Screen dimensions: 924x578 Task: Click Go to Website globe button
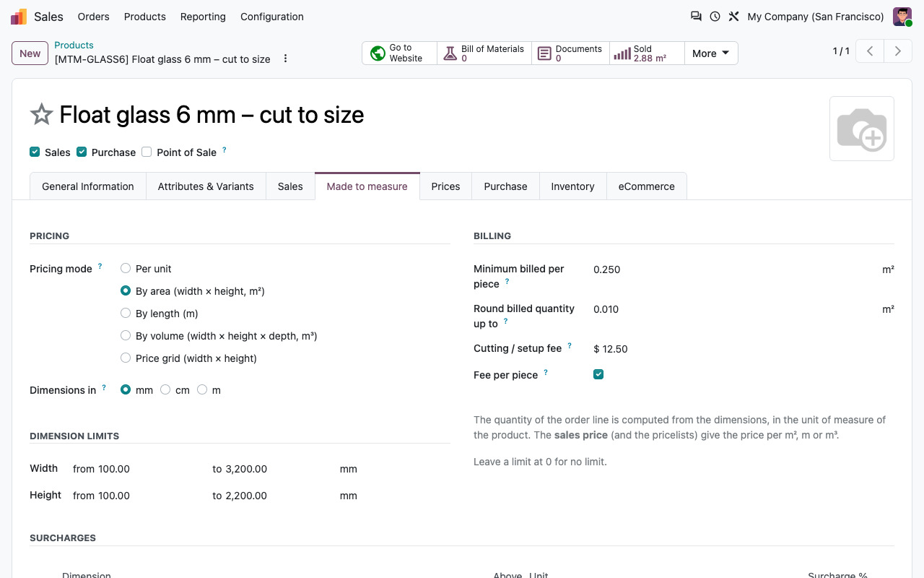tap(399, 53)
